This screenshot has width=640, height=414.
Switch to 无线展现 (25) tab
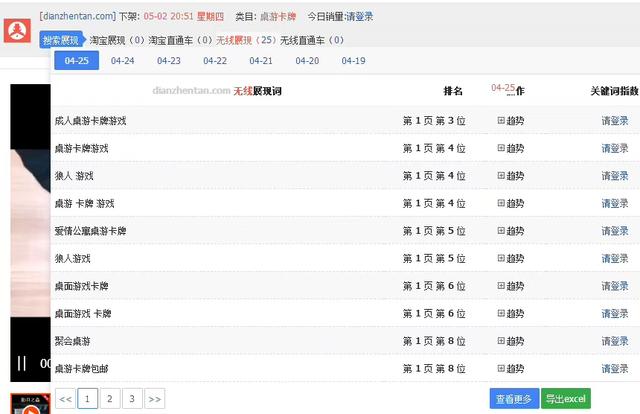[246, 40]
